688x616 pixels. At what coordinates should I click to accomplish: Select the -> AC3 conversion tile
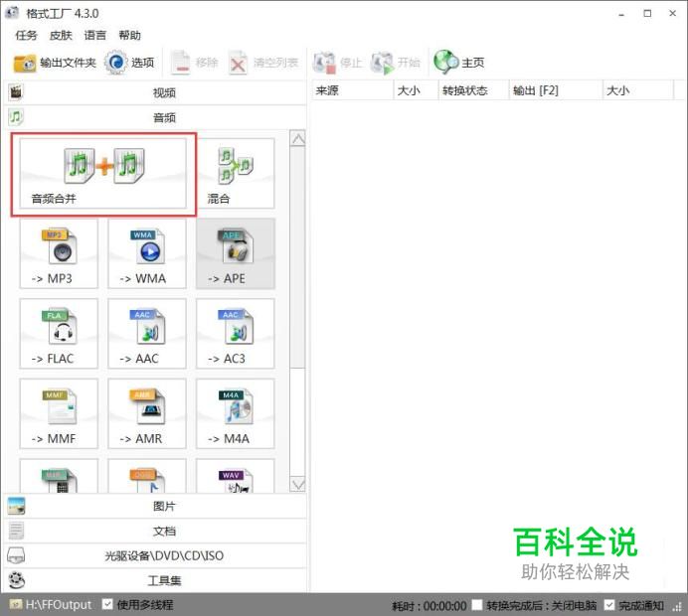(x=236, y=334)
